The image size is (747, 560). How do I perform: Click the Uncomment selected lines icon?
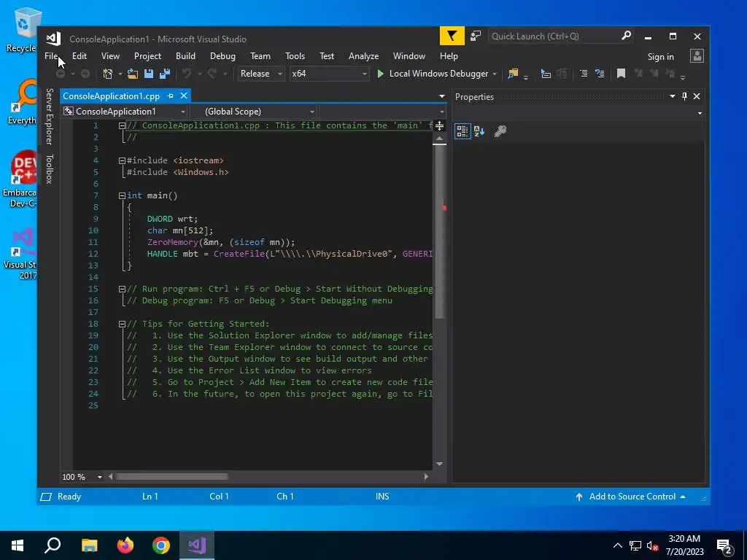pos(600,74)
